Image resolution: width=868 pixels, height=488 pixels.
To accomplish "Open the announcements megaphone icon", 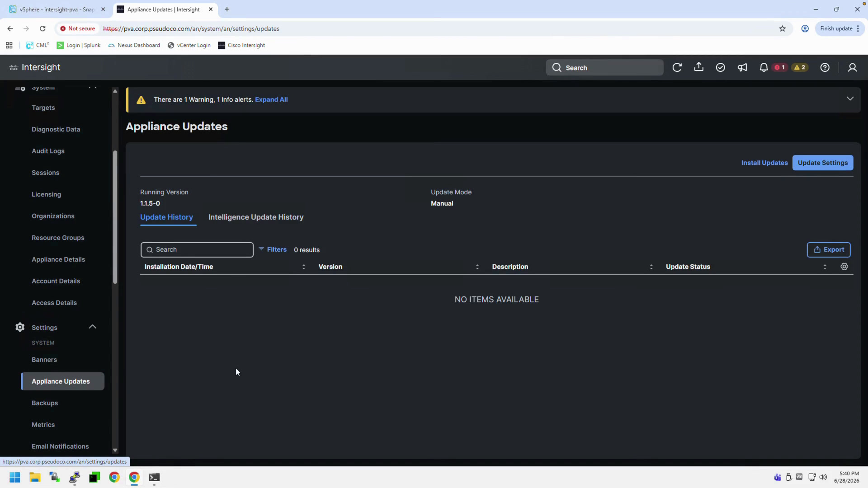I will [742, 67].
